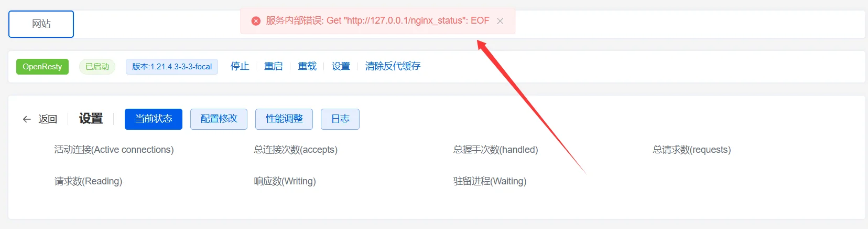Open the 网站 tab

click(x=41, y=24)
